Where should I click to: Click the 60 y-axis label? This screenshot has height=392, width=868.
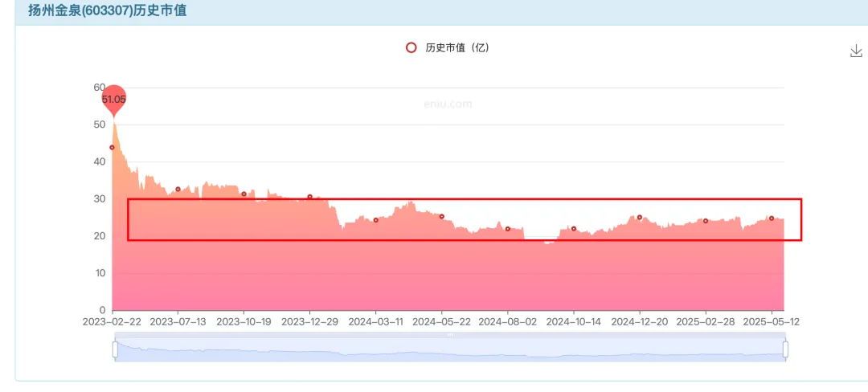pos(99,88)
